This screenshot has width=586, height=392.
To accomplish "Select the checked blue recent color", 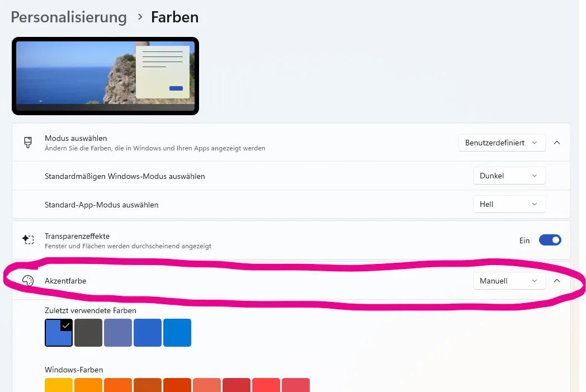I will [59, 333].
